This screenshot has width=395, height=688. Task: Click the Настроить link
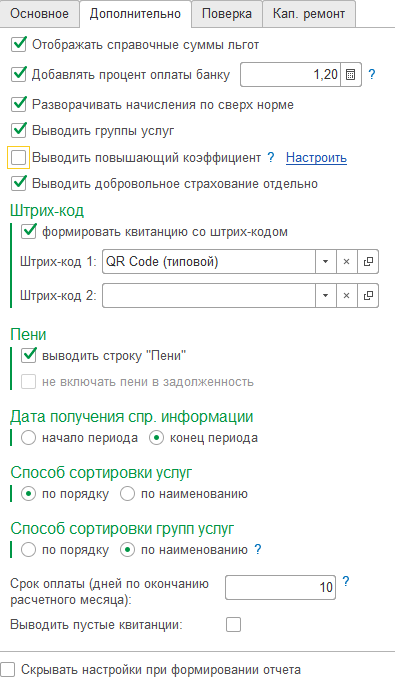316,158
